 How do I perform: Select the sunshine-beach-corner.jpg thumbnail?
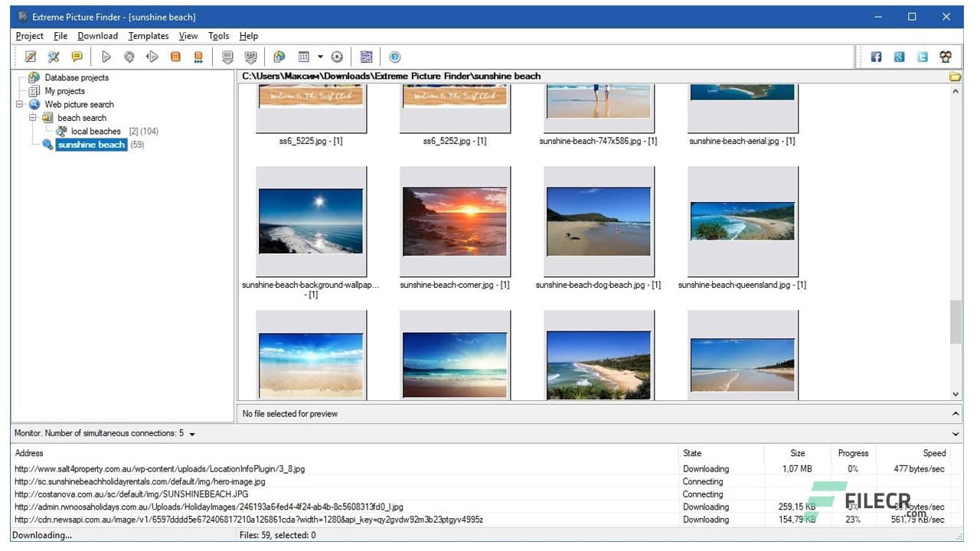(x=455, y=221)
